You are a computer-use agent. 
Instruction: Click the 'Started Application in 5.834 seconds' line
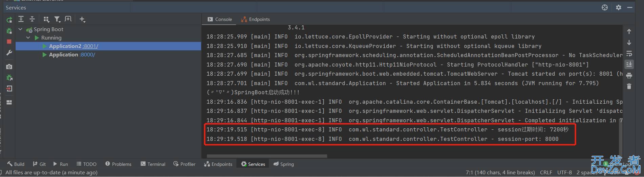pyautogui.click(x=403, y=83)
